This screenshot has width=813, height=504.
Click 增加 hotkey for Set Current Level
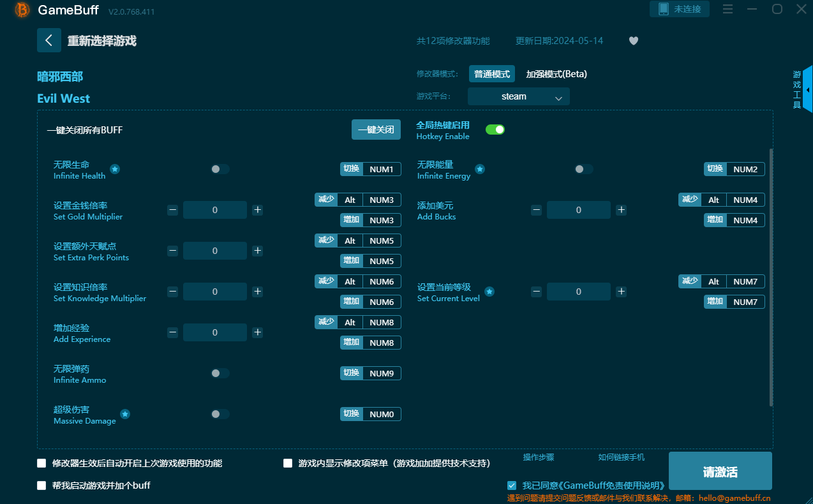(x=715, y=302)
